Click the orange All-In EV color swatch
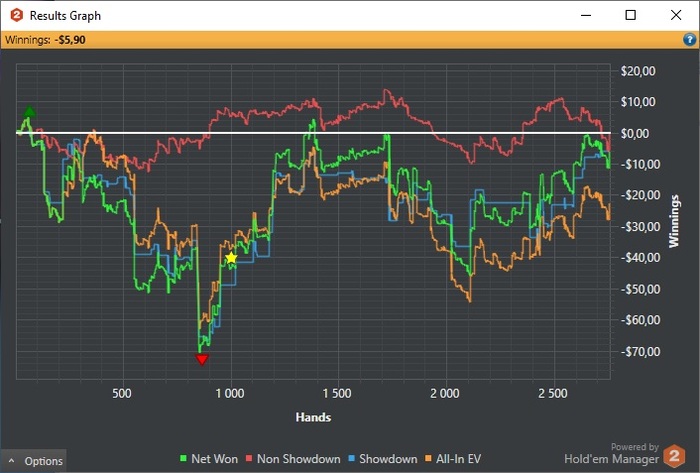 [x=428, y=458]
